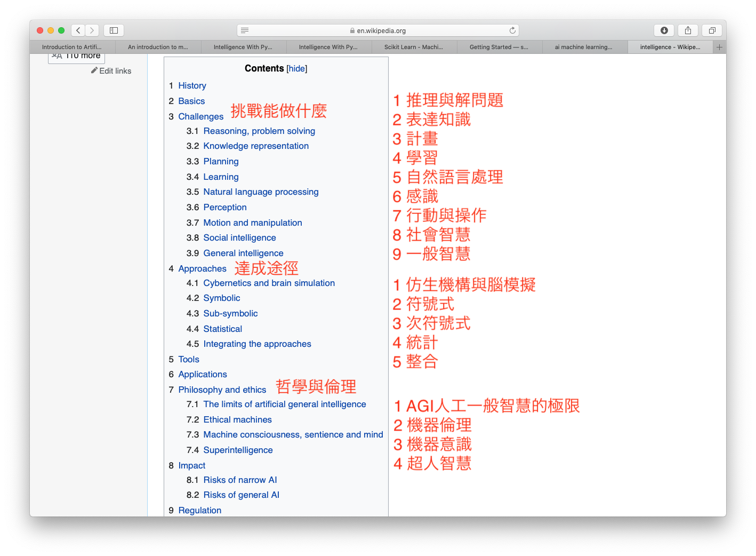Click the Edit links link
The width and height of the screenshot is (756, 556).
(x=115, y=71)
